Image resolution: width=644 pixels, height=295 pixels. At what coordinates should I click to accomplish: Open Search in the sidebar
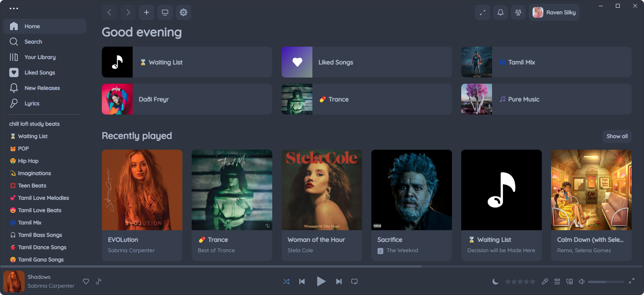(45, 42)
